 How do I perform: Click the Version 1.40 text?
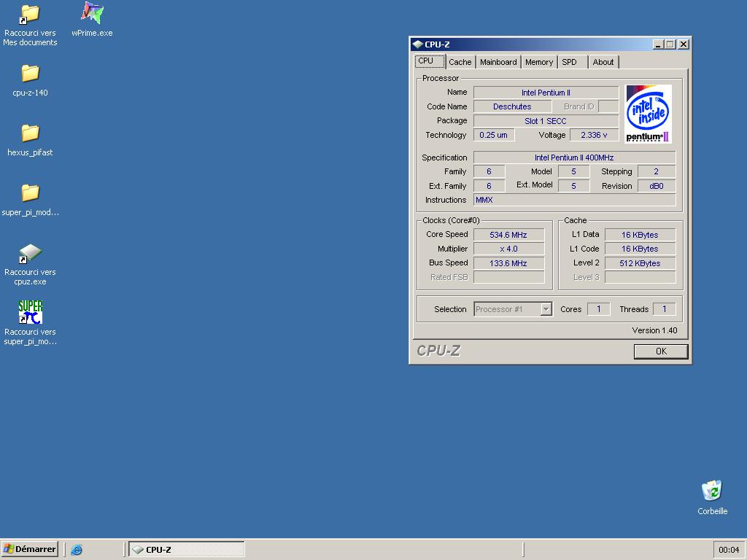click(x=654, y=330)
